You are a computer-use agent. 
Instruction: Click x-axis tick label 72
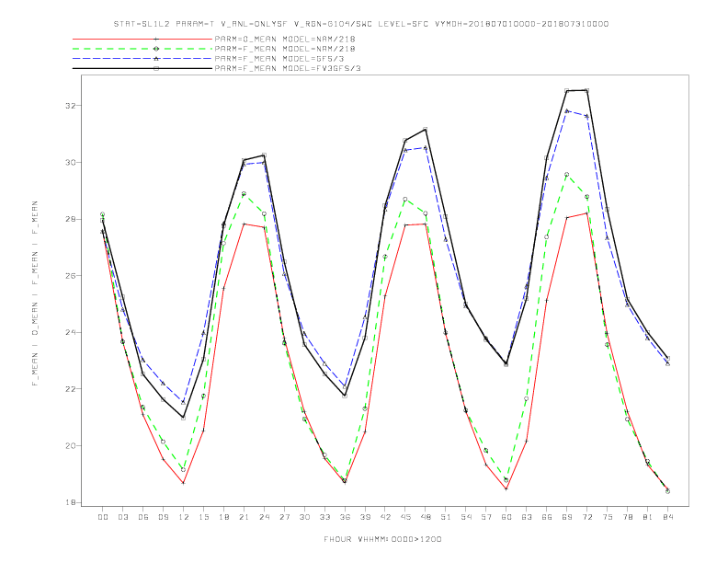click(586, 517)
